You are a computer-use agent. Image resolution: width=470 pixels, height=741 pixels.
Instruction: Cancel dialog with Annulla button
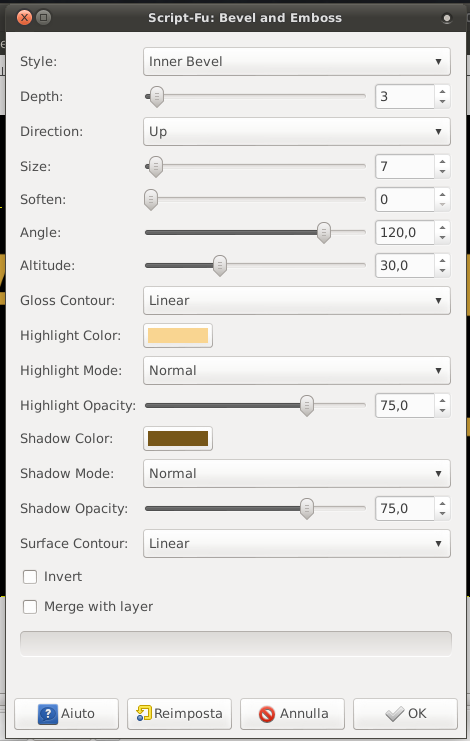292,713
